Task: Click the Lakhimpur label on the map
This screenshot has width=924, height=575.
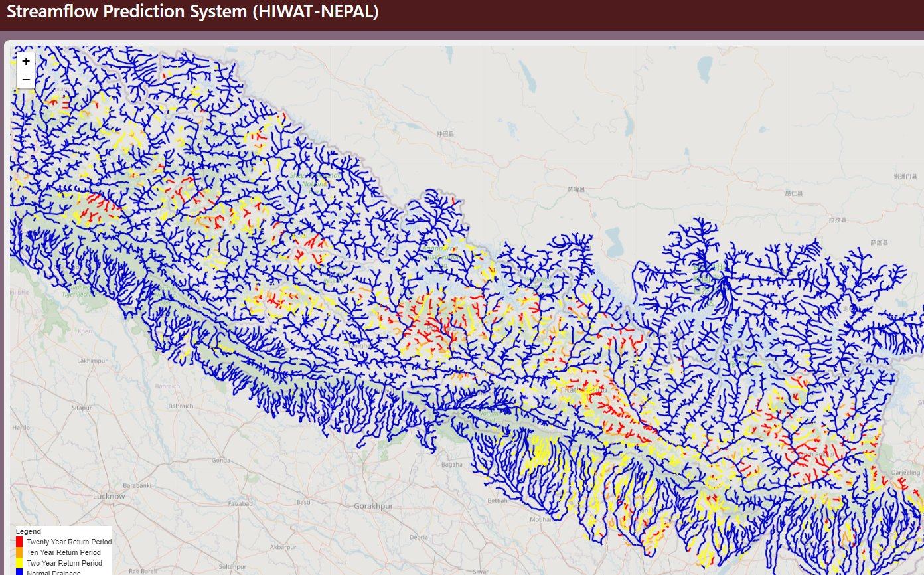Action: pos(92,361)
